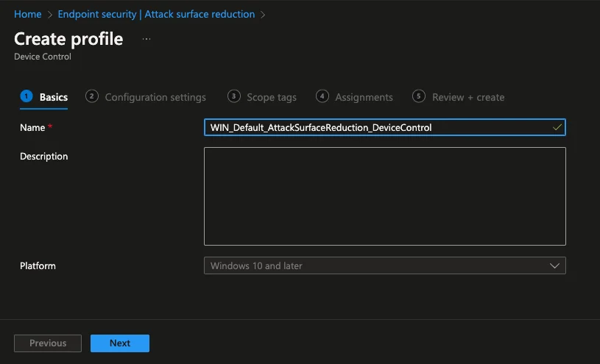Click the step 1 circle icon
Screen dimensions: 600x364
[27, 96]
